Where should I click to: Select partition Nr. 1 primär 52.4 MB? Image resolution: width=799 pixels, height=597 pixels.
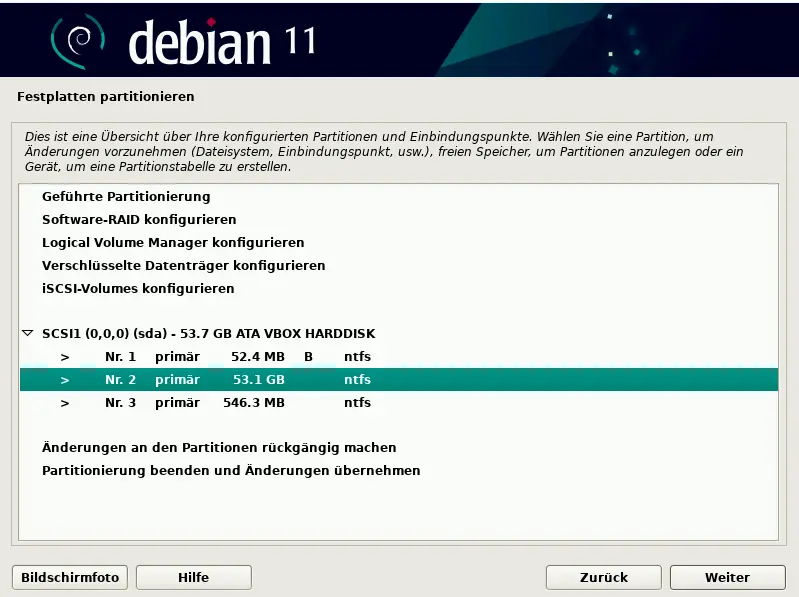coord(399,357)
